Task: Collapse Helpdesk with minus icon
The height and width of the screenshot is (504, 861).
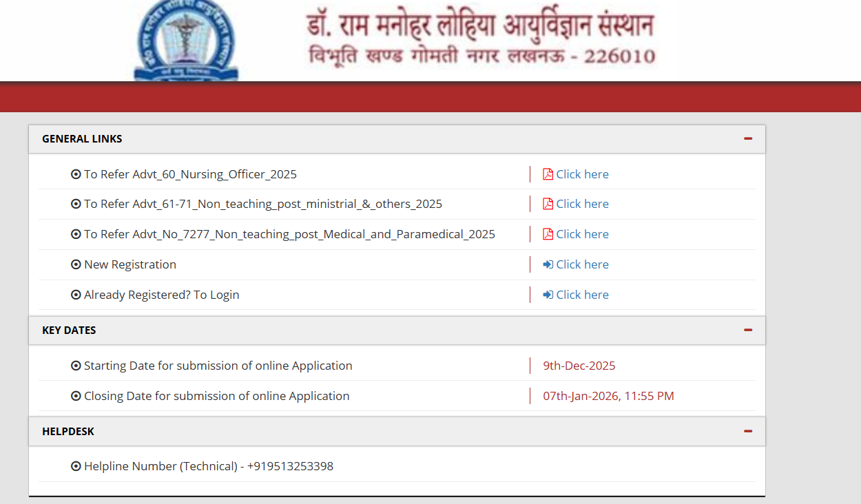Action: point(748,431)
